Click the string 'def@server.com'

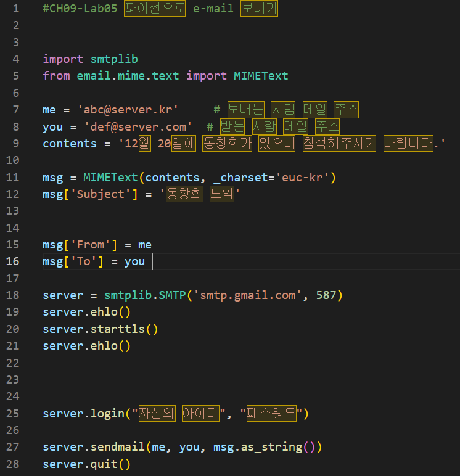click(x=138, y=127)
